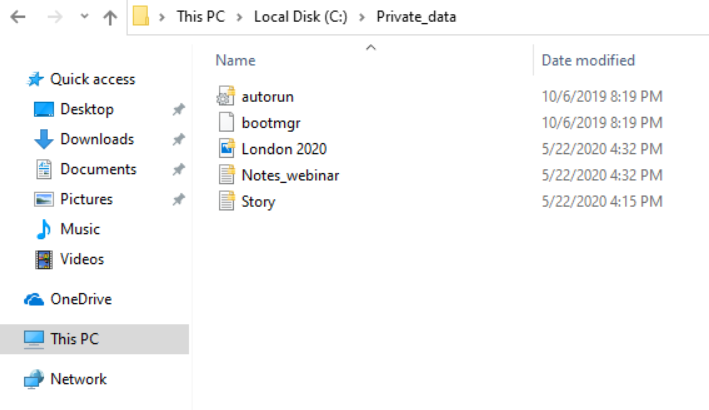Open Desktop in Quick access

[x=87, y=109]
